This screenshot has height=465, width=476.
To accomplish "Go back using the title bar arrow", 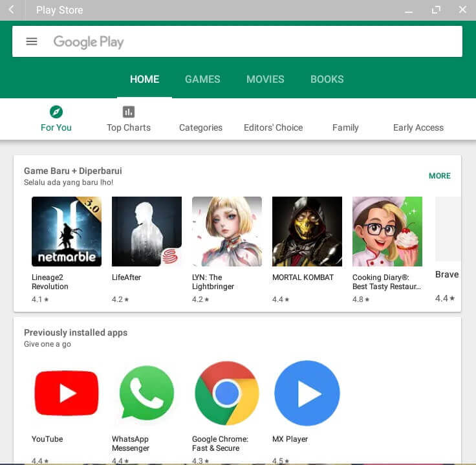I will [x=11, y=10].
